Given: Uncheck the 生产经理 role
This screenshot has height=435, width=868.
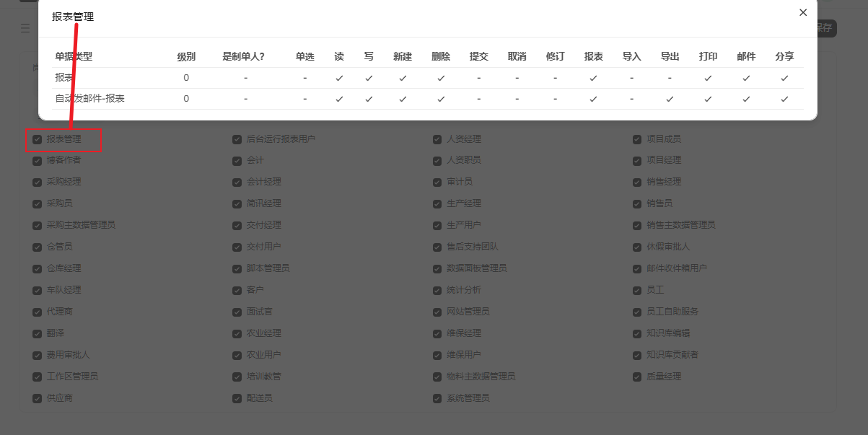Looking at the screenshot, I should pyautogui.click(x=437, y=203).
